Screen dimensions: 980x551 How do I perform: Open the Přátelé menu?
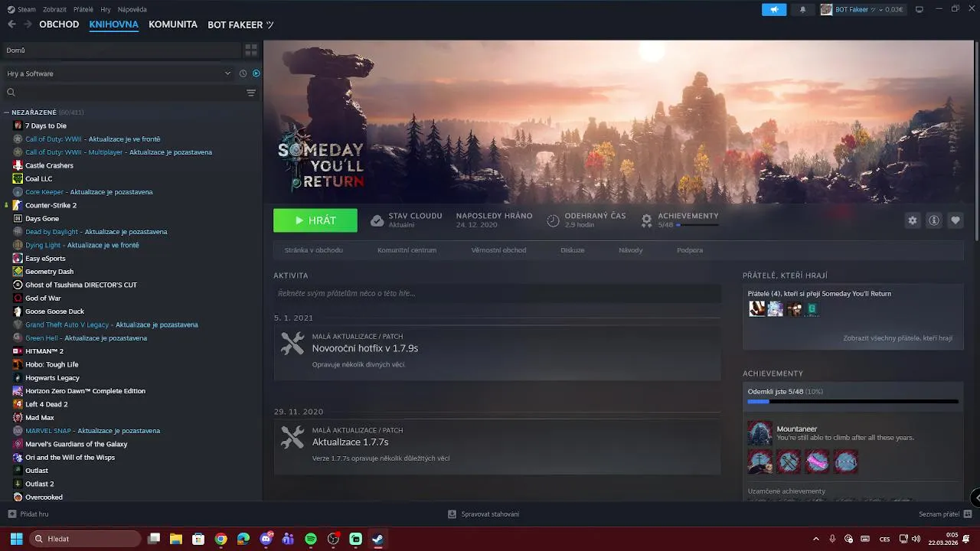(x=83, y=9)
